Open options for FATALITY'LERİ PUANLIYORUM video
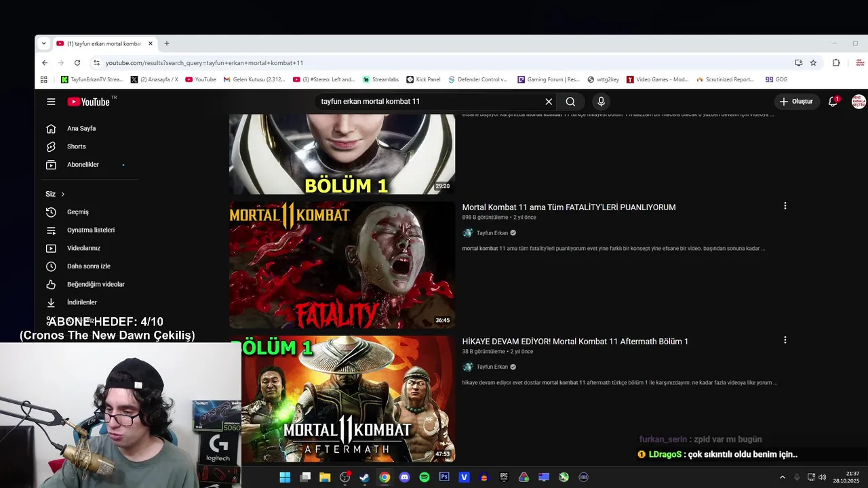The width and height of the screenshot is (868, 488). click(785, 205)
